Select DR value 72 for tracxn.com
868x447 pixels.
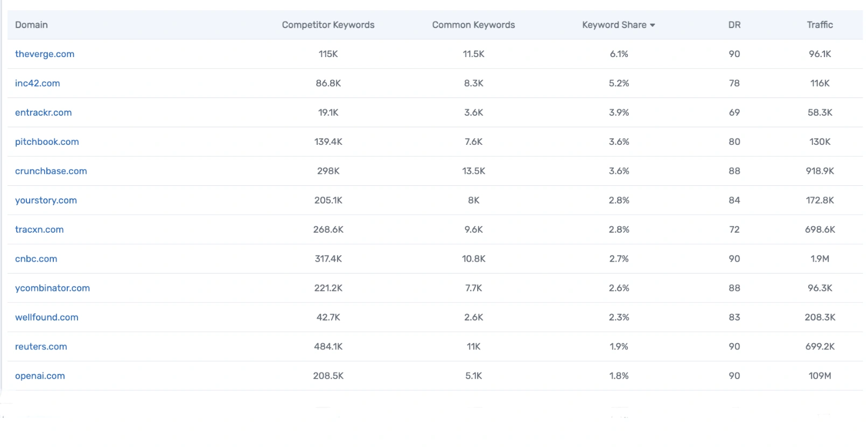click(734, 229)
